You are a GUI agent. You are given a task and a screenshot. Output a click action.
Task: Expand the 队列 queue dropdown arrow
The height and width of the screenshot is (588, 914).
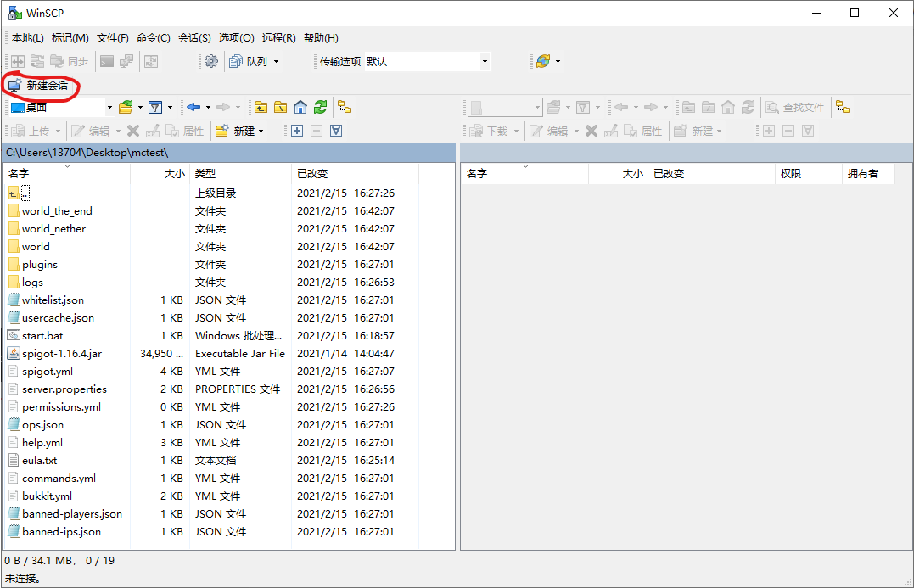[x=277, y=61]
